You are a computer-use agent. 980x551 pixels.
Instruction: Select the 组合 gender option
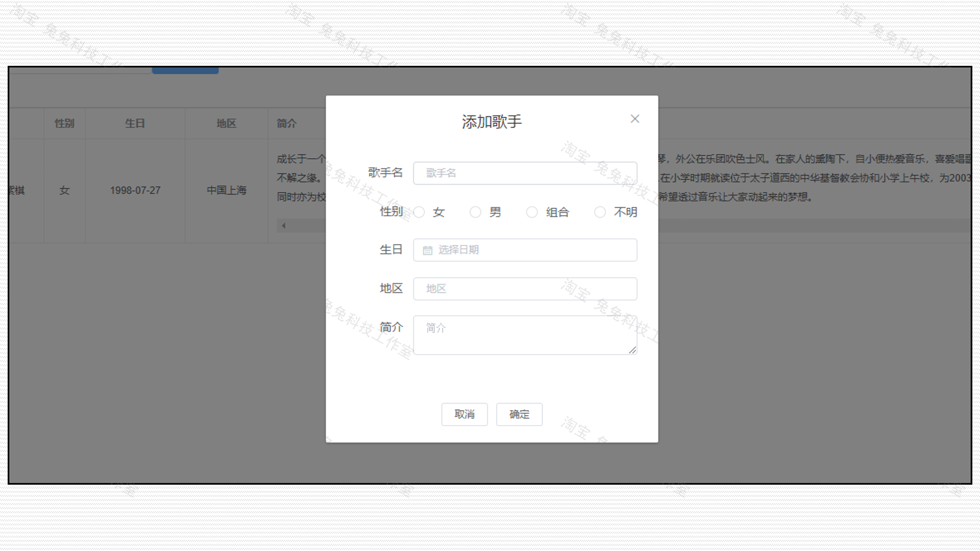coord(532,212)
